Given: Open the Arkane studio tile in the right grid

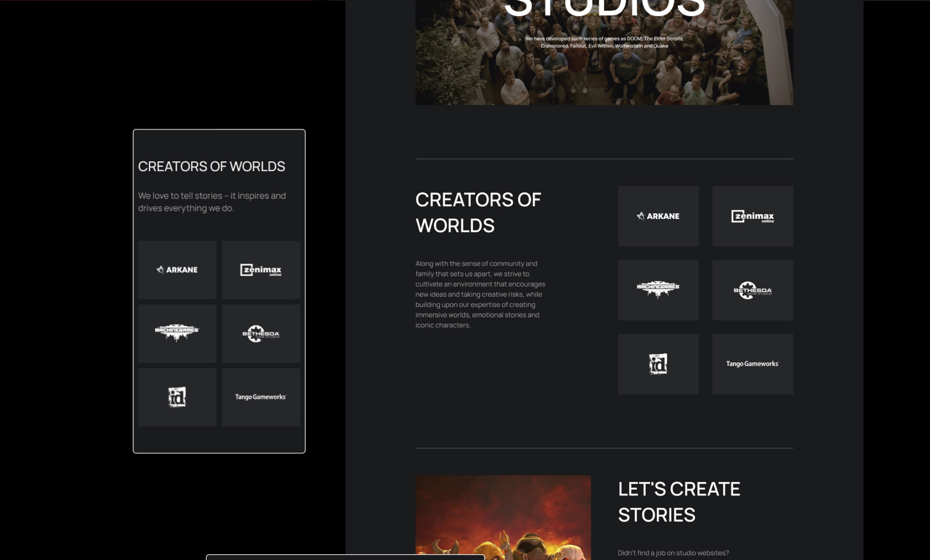Looking at the screenshot, I should point(658,216).
